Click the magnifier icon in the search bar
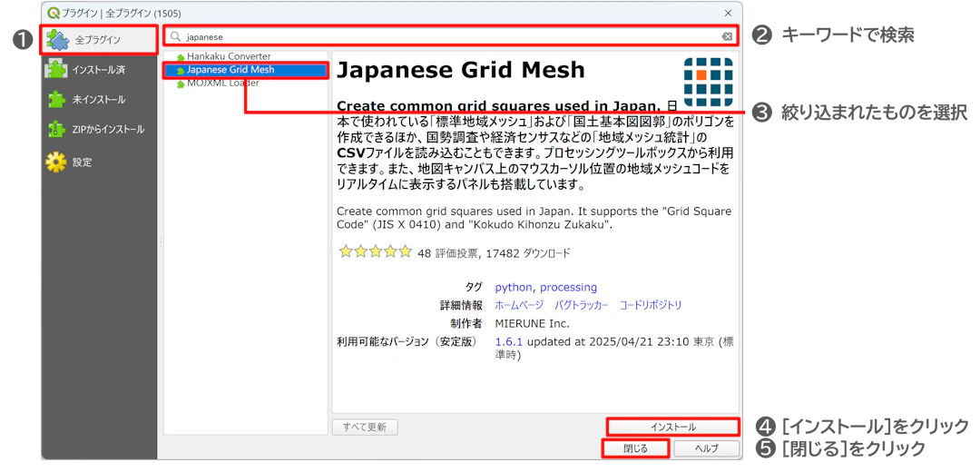Viewport: 980px width, 472px height. (x=176, y=36)
